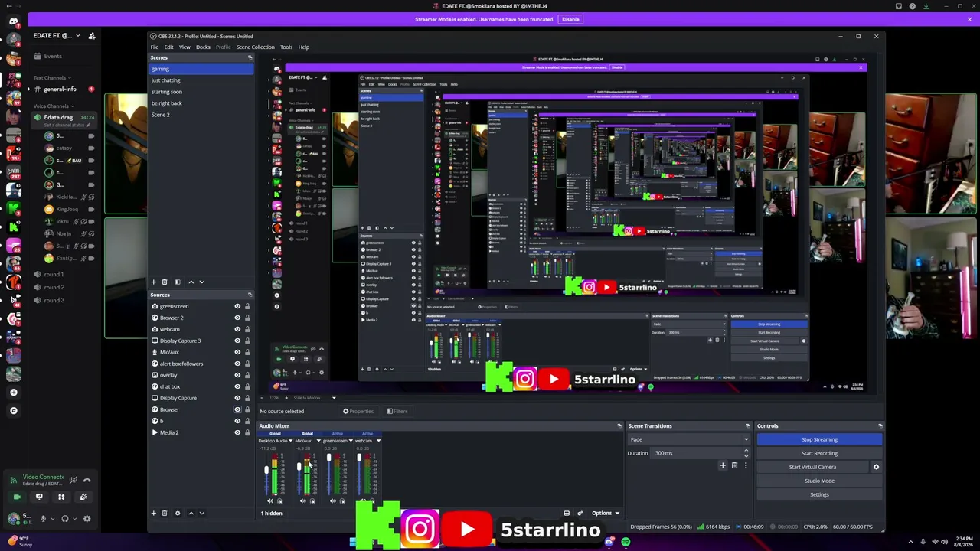
Task: Open the View menu in OBS
Action: (185, 47)
